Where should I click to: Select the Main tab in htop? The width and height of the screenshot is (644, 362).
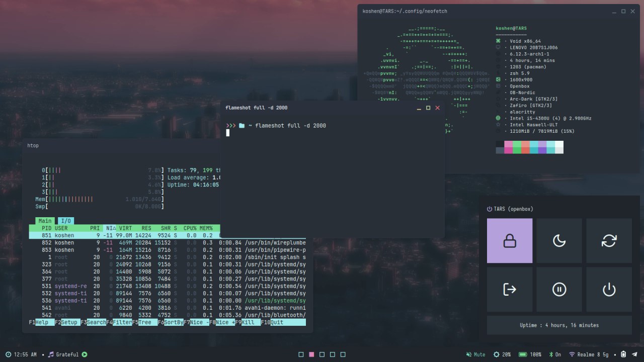click(45, 220)
